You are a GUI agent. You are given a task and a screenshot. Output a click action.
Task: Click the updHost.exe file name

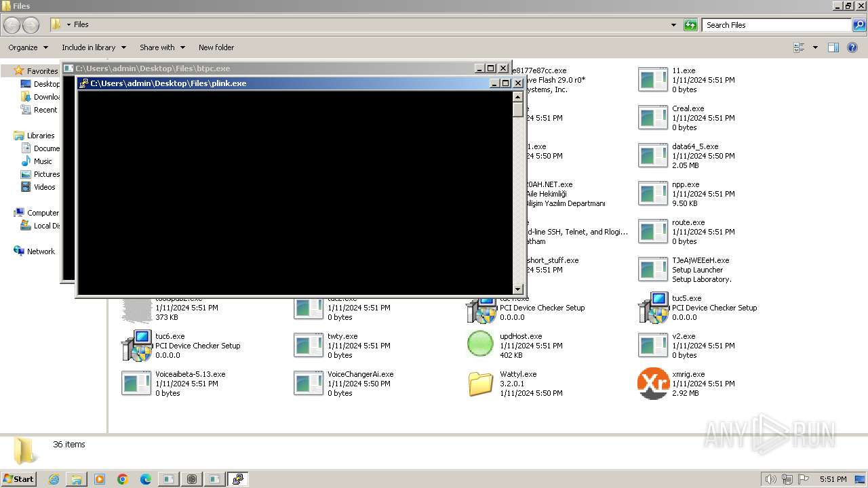pyautogui.click(x=521, y=336)
